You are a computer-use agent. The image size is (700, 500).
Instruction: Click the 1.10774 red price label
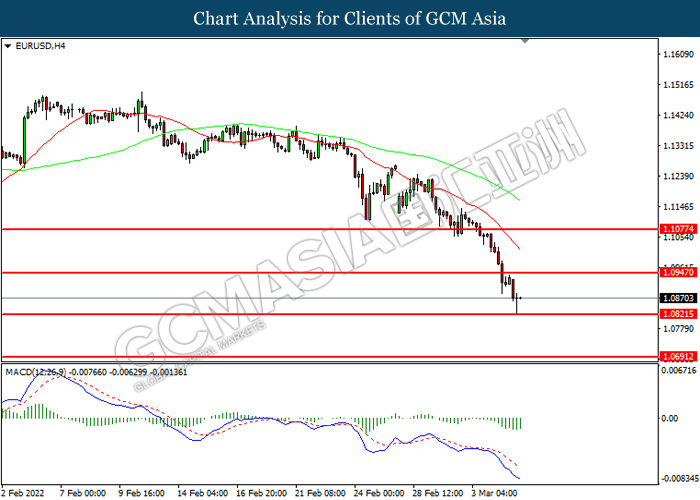click(679, 229)
